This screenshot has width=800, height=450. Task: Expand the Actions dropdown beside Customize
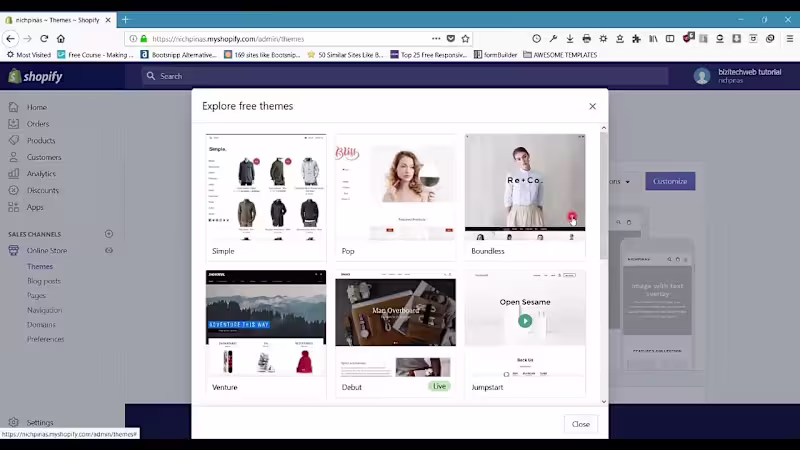pyautogui.click(x=619, y=182)
